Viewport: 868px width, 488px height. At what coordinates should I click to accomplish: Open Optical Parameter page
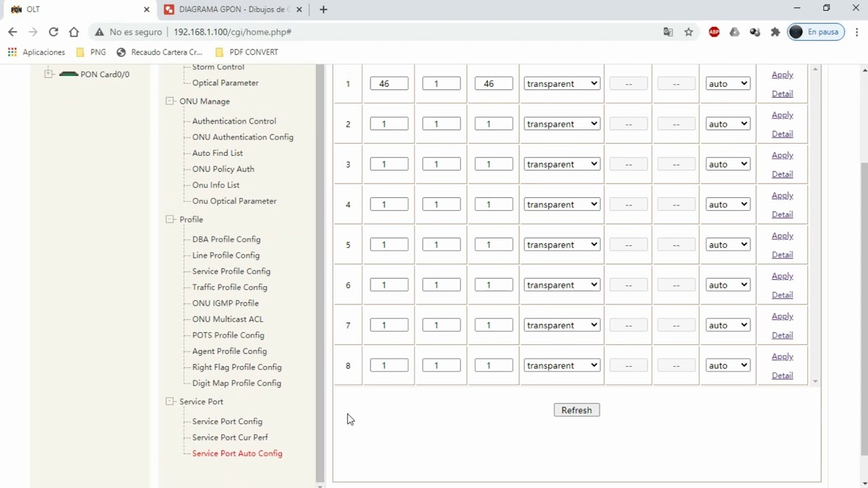pos(225,83)
